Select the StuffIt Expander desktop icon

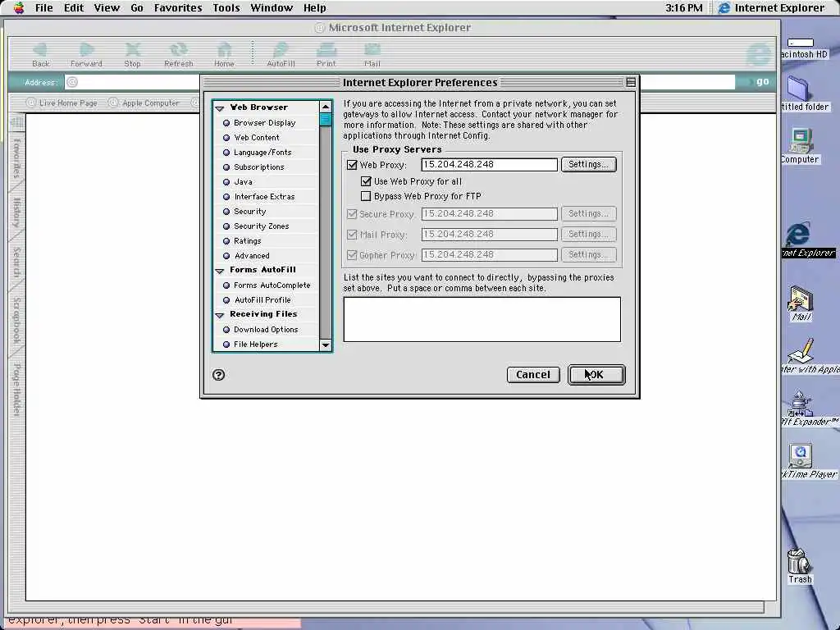coord(799,404)
